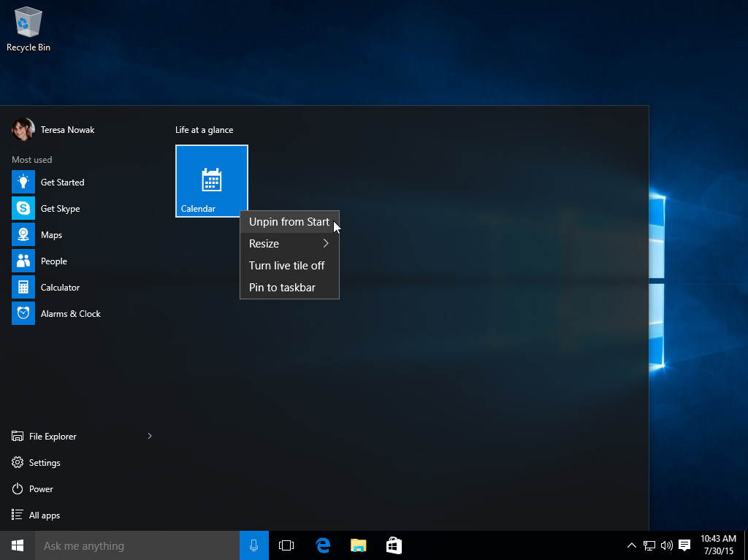This screenshot has width=748, height=560.
Task: Open network status tray icon
Action: tap(649, 545)
